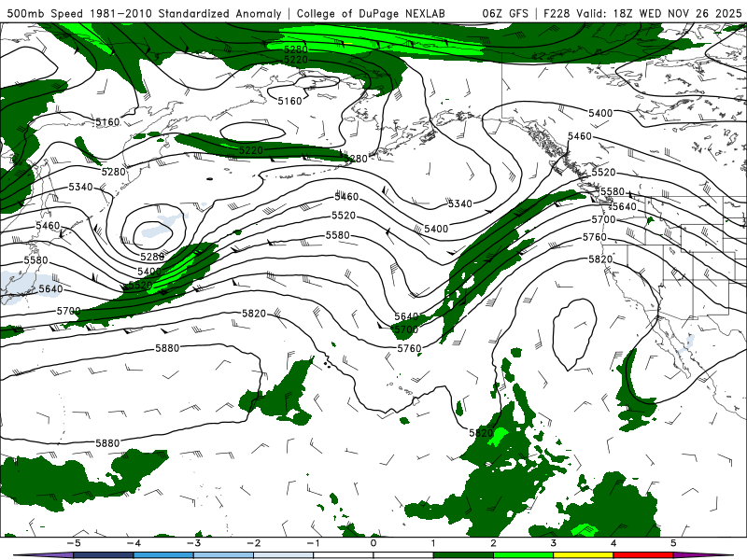Screen dimensions: 747x560
Task: Click the 5160 label under the 5280 and 5220 labels
Action: [289, 101]
